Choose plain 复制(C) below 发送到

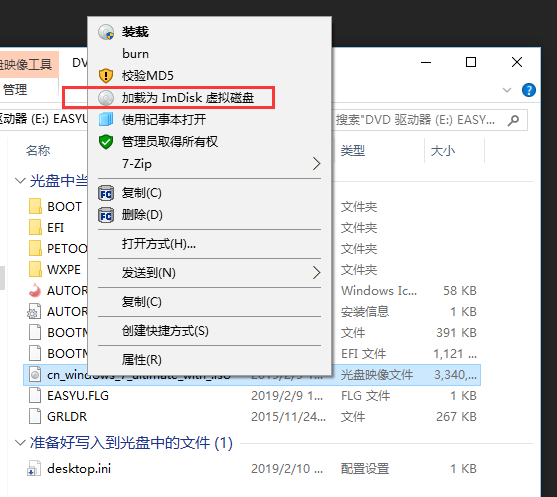coord(210,302)
